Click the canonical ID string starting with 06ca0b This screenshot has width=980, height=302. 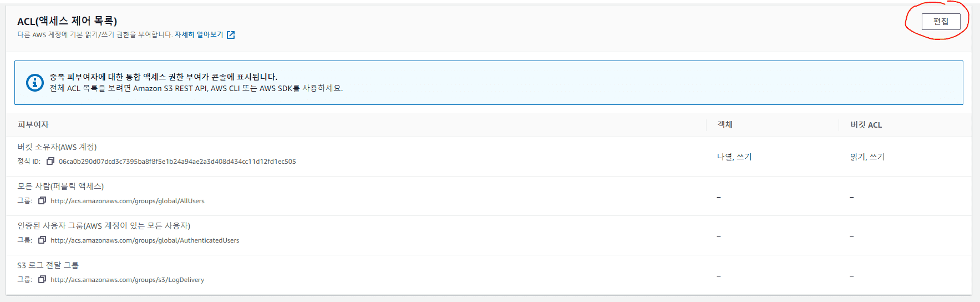(177, 162)
